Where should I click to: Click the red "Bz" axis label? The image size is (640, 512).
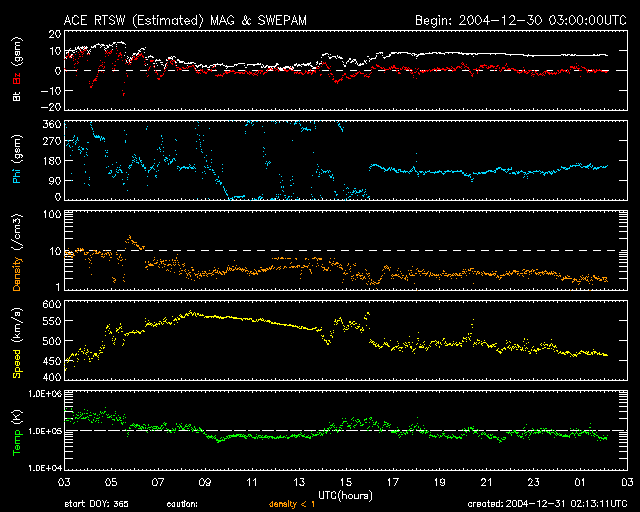[17, 78]
